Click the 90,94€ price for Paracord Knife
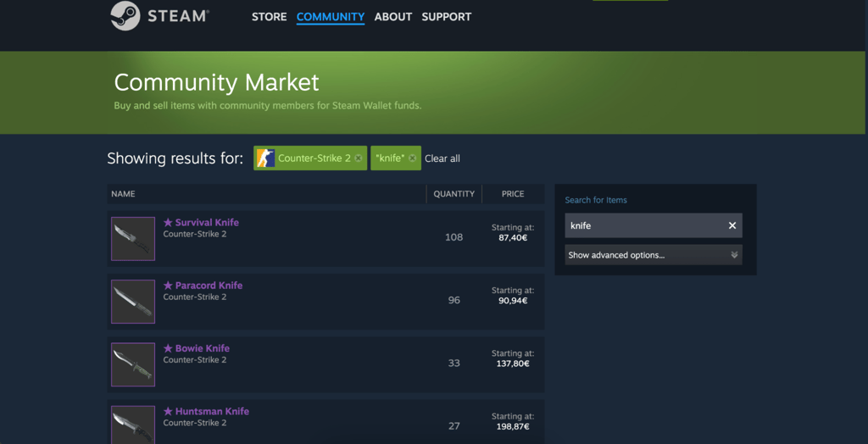The image size is (868, 444). pos(513,301)
